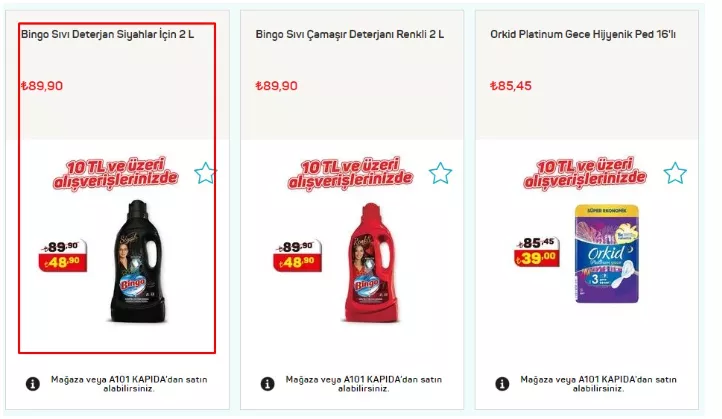722x419 pixels.
Task: Click the red Bingo detergent bottle image
Action: pos(372,262)
